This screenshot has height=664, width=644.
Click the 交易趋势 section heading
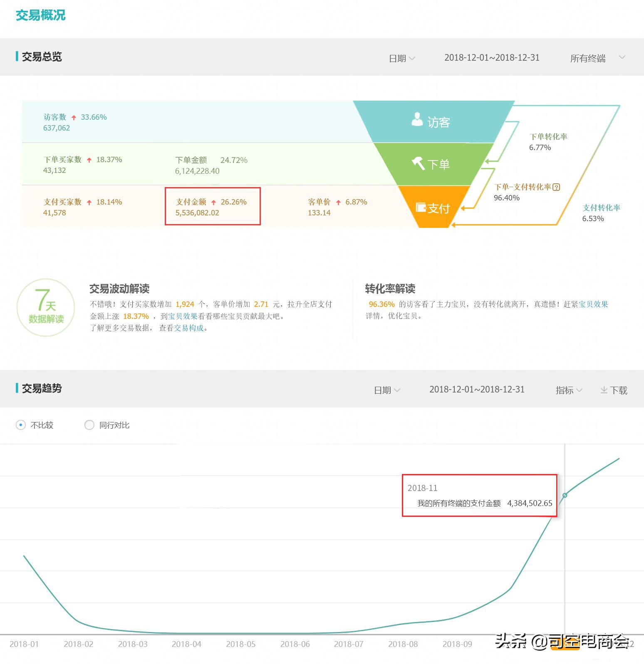click(42, 388)
